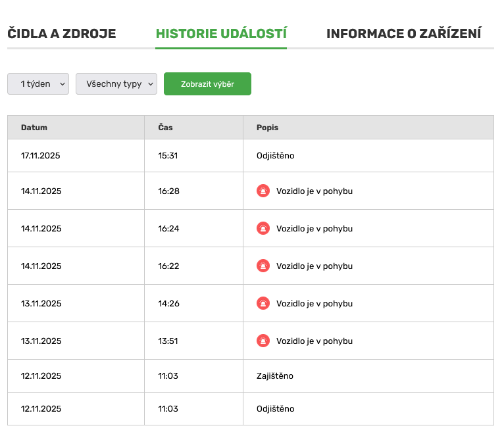
Task: Open the "1 týden" period dropdown
Action: pyautogui.click(x=38, y=84)
